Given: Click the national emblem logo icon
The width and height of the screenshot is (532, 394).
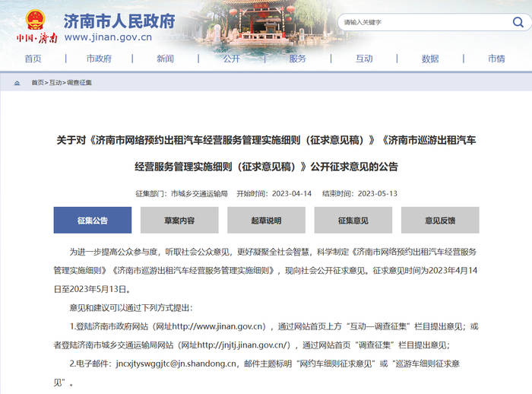Looking at the screenshot, I should coord(35,20).
